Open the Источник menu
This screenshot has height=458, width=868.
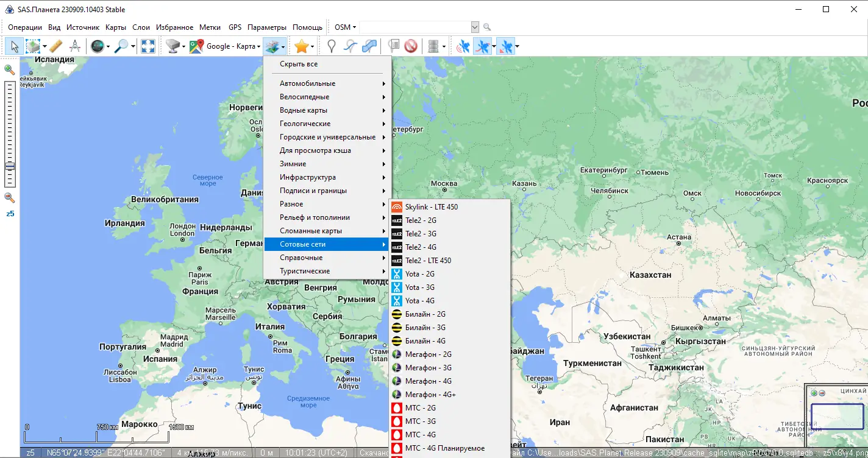pos(83,27)
